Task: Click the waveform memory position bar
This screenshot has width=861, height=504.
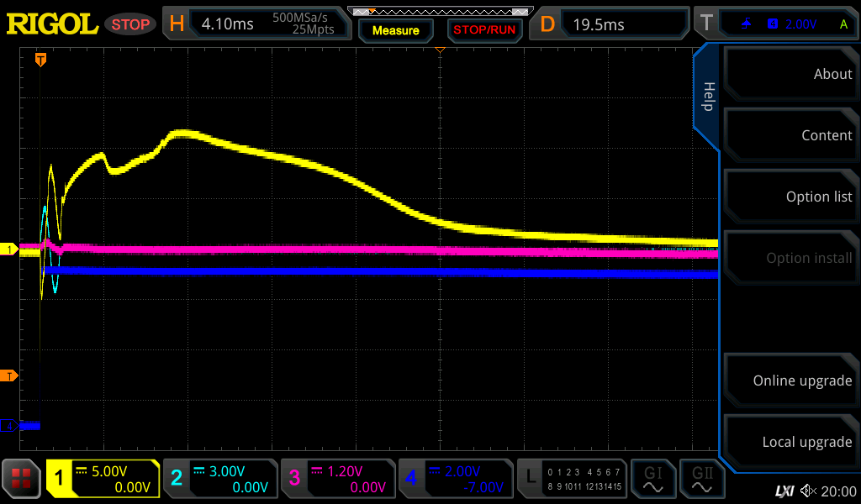Action: (440, 12)
